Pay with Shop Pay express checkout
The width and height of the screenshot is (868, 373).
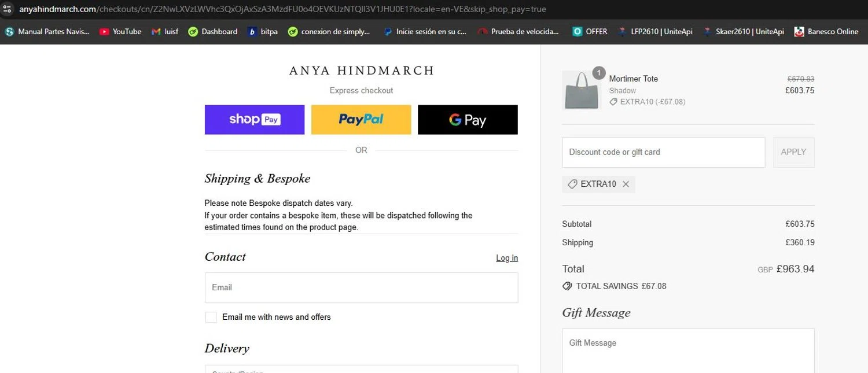click(255, 120)
